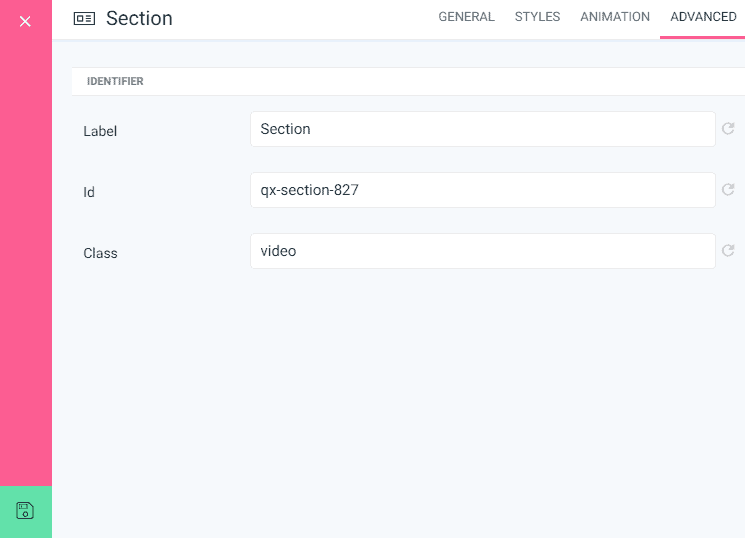Reset the Id field value
The height and width of the screenshot is (538, 745).
pos(728,190)
